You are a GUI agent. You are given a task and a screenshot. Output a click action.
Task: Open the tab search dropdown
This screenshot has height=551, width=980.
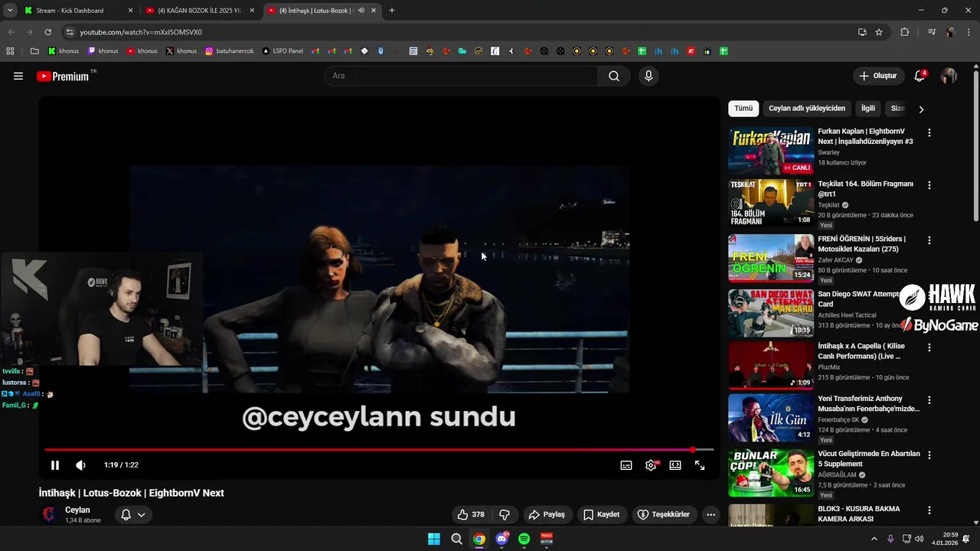coord(10,11)
